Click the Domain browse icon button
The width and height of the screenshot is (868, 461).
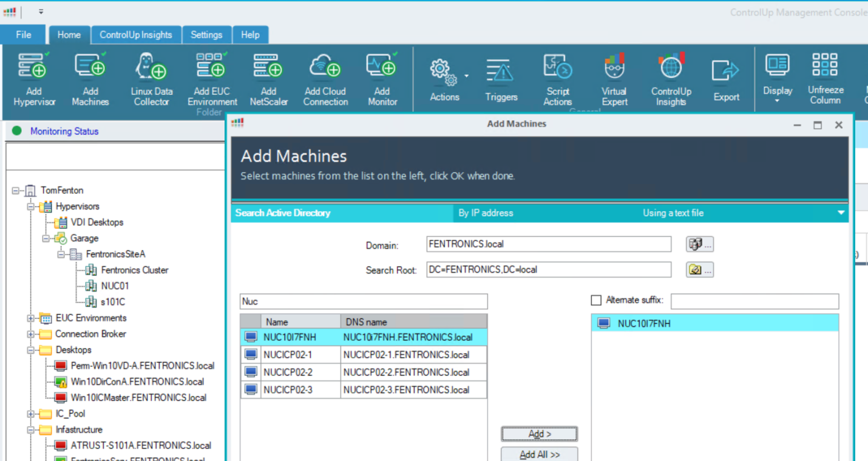coord(699,244)
